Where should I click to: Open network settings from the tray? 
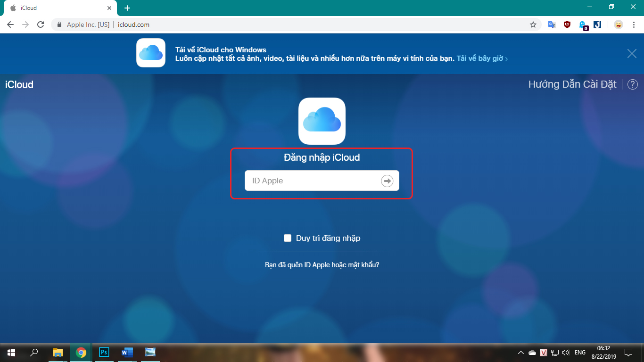point(555,353)
